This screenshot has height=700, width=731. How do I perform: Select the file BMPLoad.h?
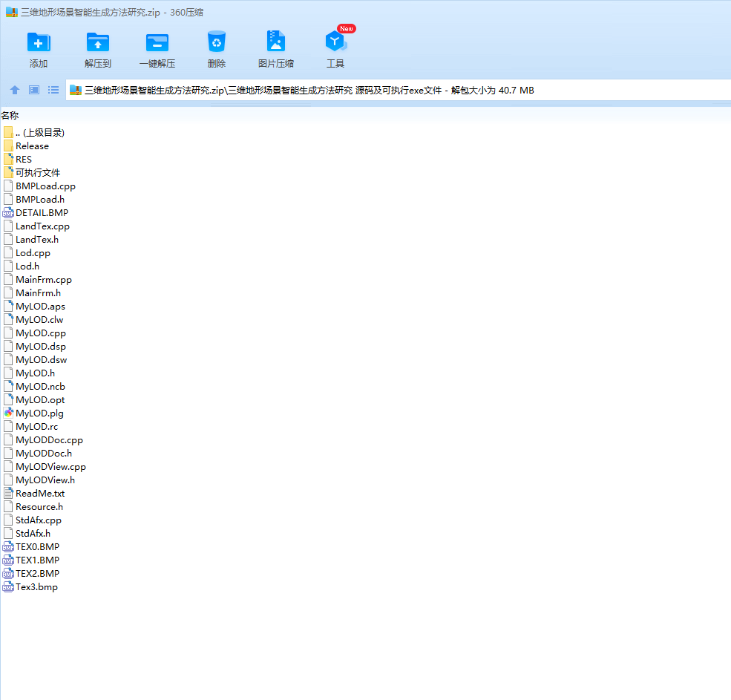pos(33,200)
